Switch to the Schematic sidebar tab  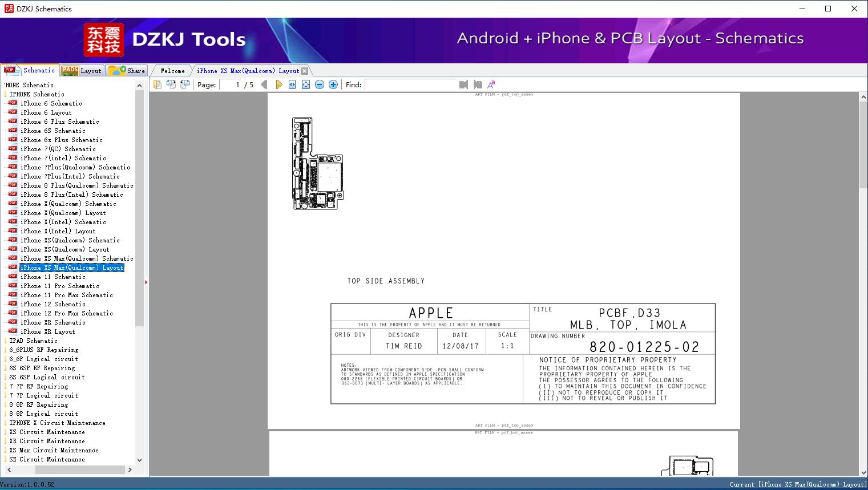click(x=30, y=70)
